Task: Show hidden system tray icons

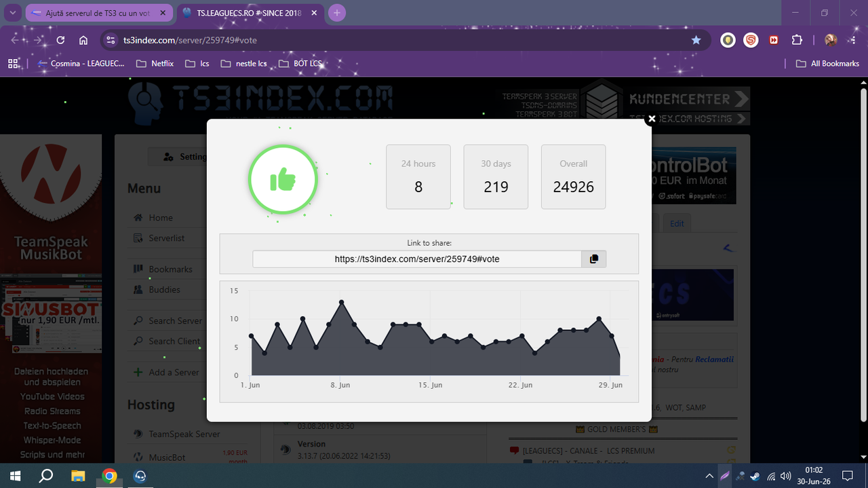Action: 709,476
